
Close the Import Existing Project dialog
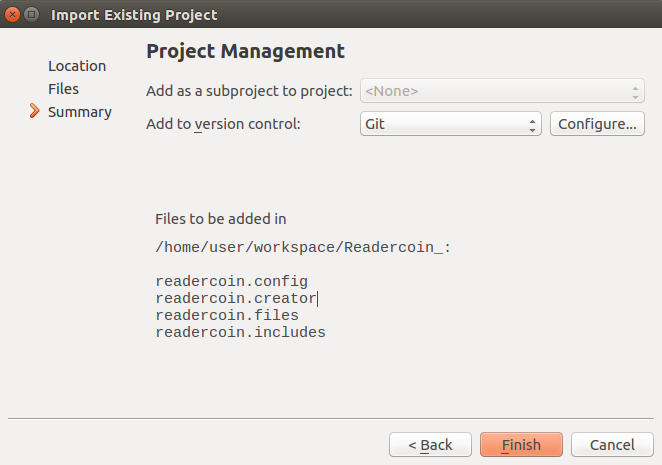click(x=13, y=15)
